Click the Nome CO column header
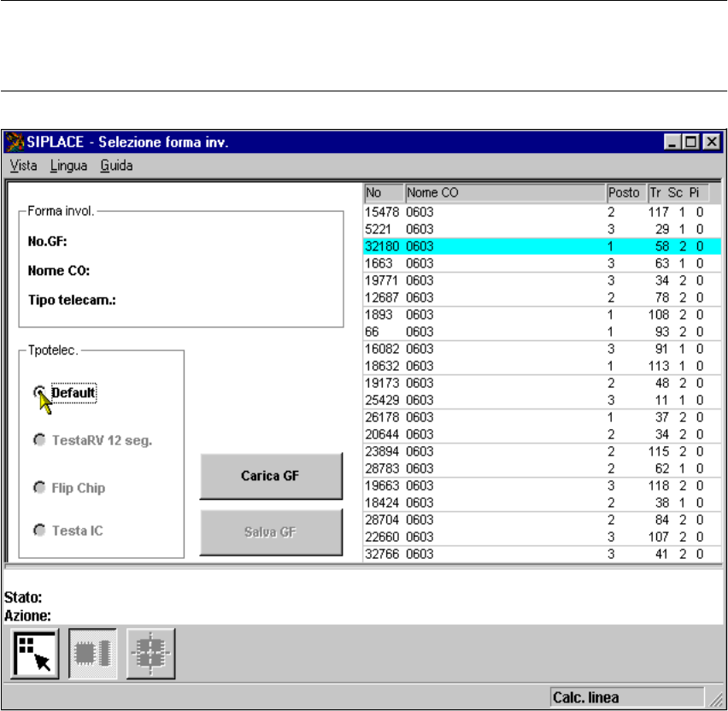This screenshot has height=711, width=728. 504,193
